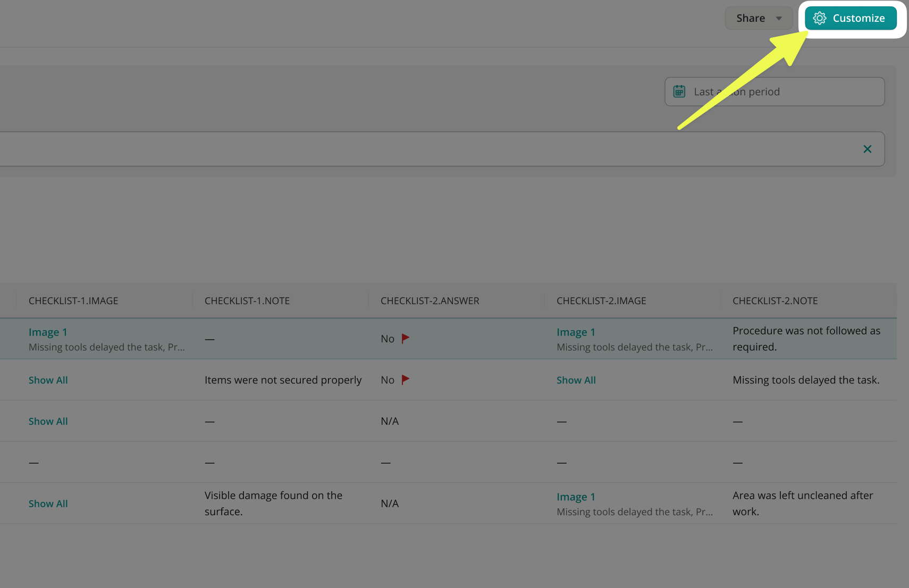
Task: Click the calendar icon in period filter
Action: click(x=679, y=91)
